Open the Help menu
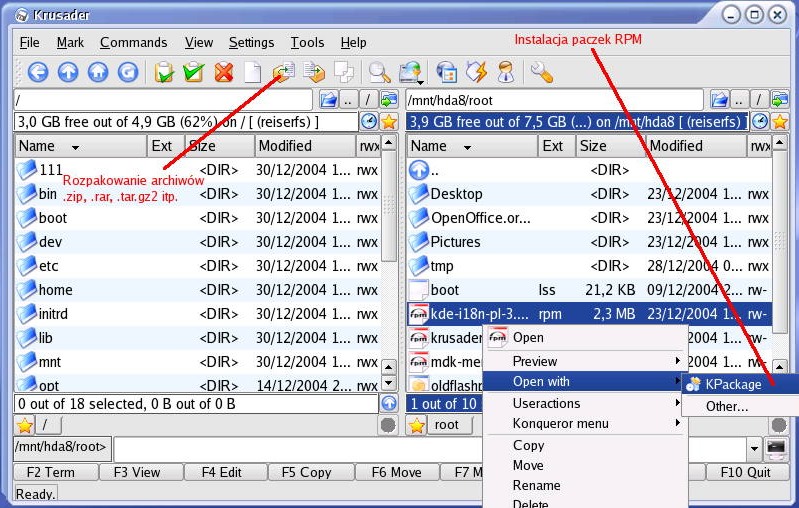 (x=353, y=42)
